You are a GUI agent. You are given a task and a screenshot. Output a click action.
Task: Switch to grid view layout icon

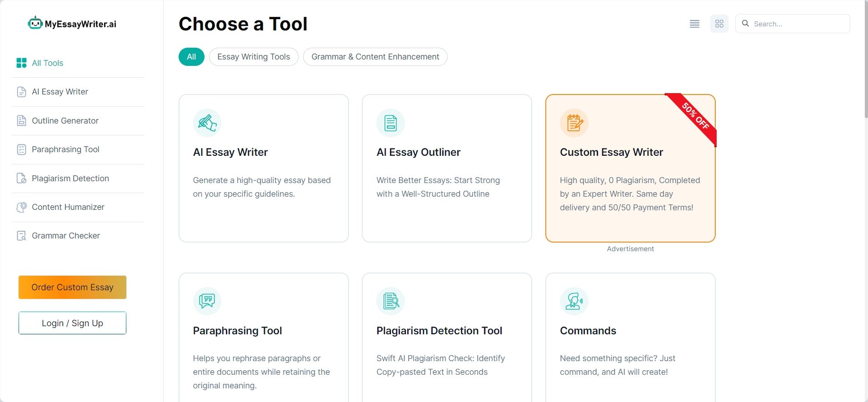pos(719,24)
